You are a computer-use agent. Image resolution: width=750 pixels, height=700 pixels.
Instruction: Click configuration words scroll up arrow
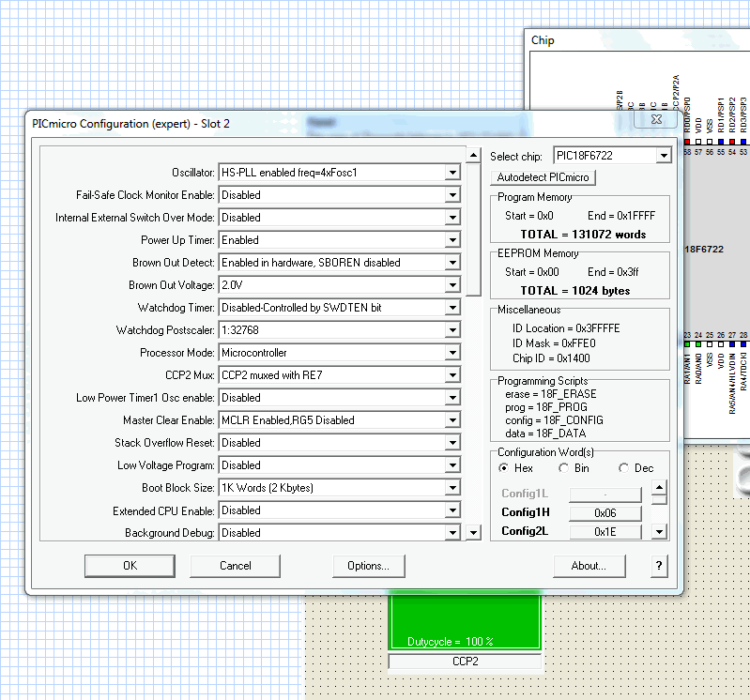[659, 488]
